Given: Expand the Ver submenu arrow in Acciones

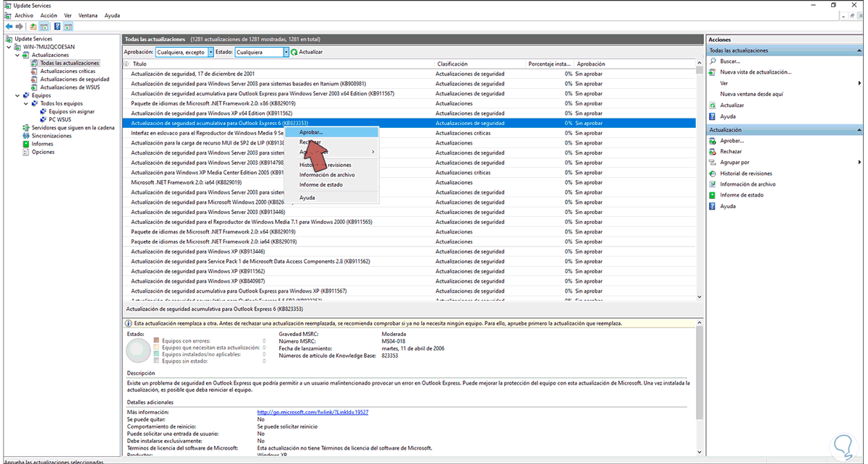Looking at the screenshot, I should (859, 83).
